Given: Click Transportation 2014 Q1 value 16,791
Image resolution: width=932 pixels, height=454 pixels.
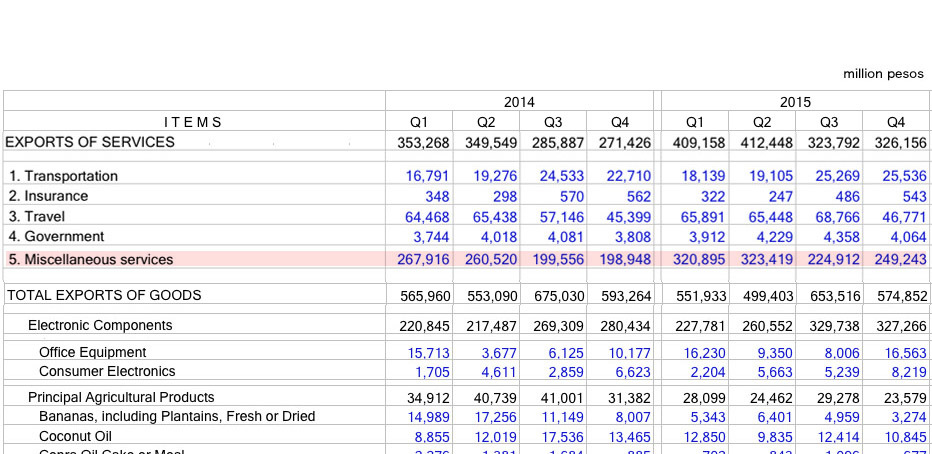Looking at the screenshot, I should click(x=427, y=176).
